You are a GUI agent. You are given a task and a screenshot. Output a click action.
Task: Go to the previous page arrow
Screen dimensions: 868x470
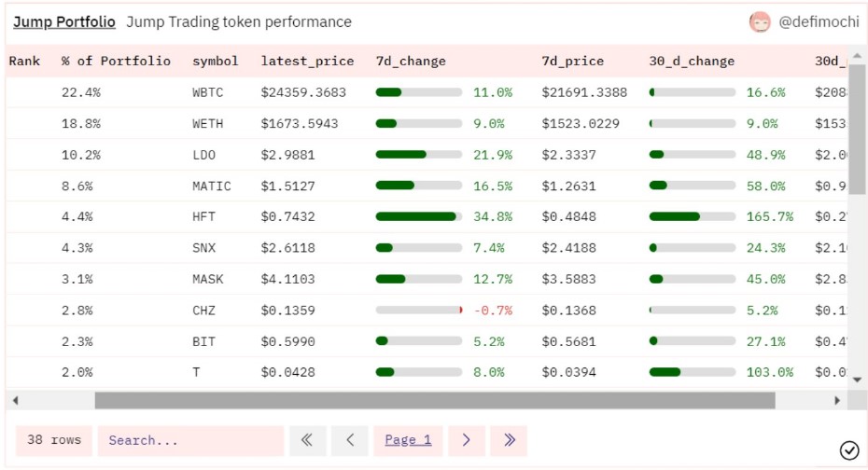pyautogui.click(x=350, y=440)
